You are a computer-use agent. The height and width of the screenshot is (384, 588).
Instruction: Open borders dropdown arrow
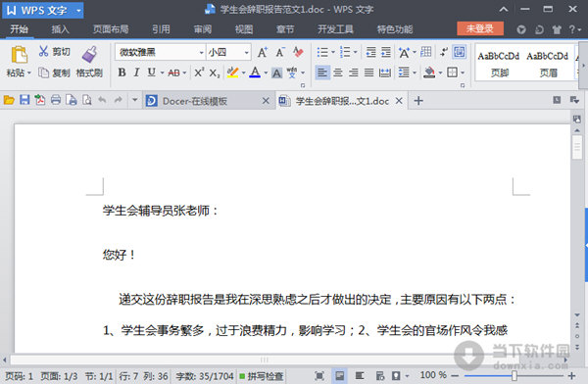463,72
